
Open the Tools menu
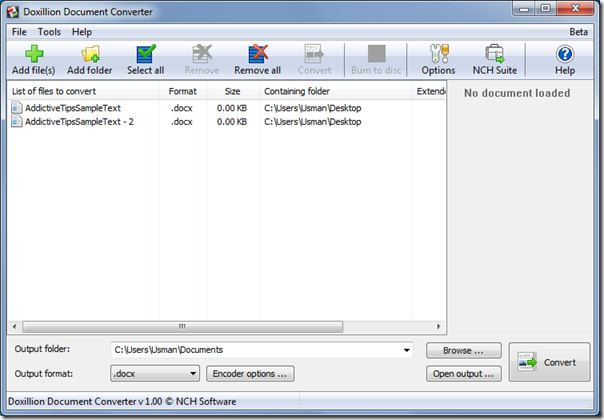(x=49, y=32)
